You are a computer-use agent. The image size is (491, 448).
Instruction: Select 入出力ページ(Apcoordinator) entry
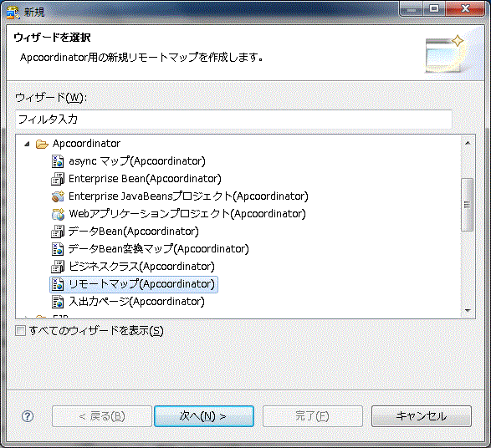[136, 302]
